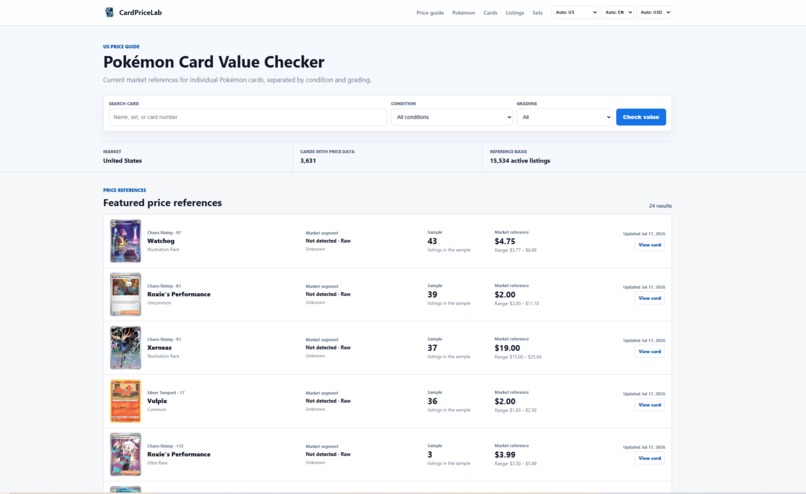Open the Cards navigation item

tap(490, 13)
